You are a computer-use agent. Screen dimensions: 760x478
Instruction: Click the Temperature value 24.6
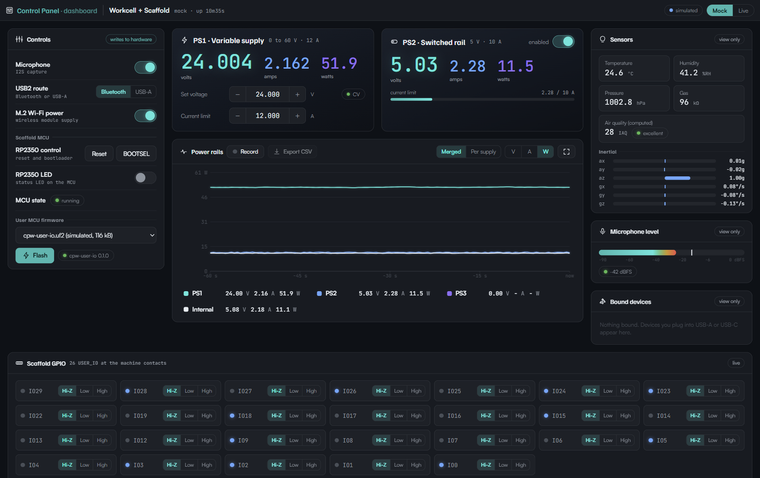tap(614, 73)
